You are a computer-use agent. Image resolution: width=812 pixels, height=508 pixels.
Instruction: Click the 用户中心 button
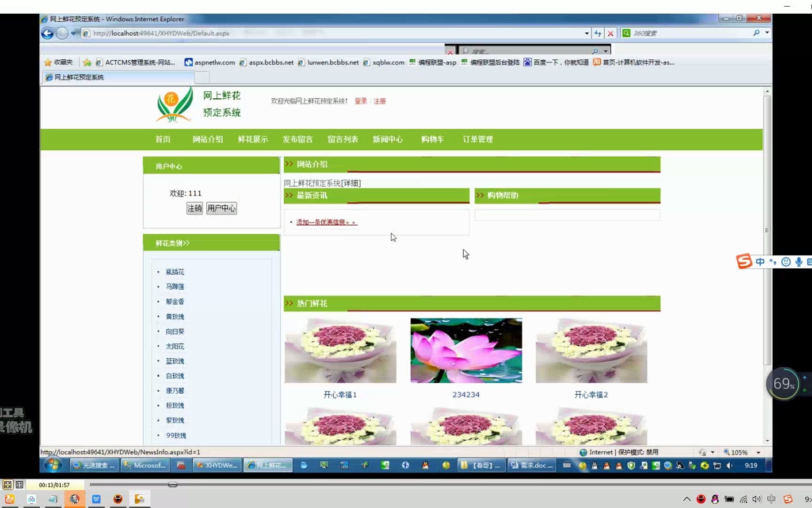click(x=221, y=208)
